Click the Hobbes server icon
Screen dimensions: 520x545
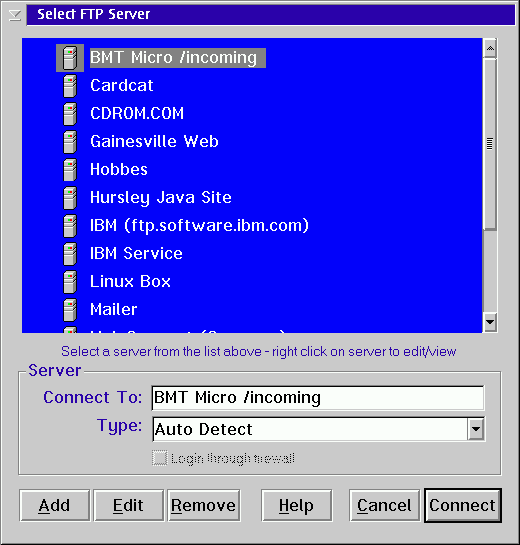tap(70, 170)
